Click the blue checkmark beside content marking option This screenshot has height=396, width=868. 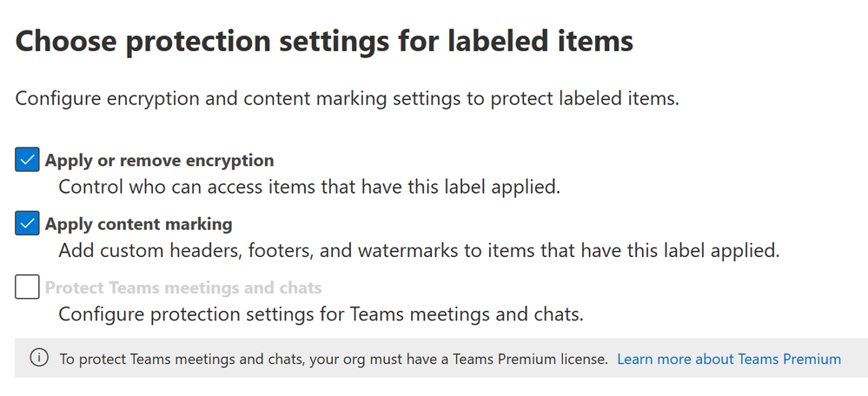click(27, 223)
